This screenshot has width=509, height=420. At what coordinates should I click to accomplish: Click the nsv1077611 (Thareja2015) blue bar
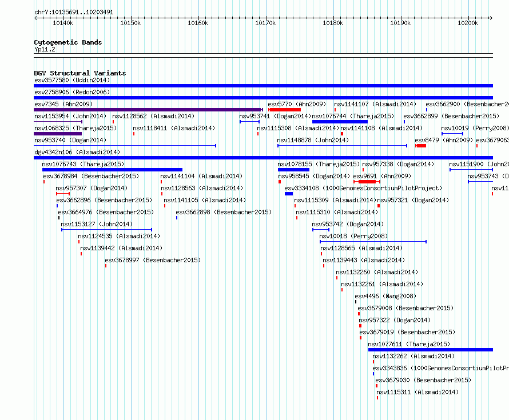pyautogui.click(x=431, y=350)
